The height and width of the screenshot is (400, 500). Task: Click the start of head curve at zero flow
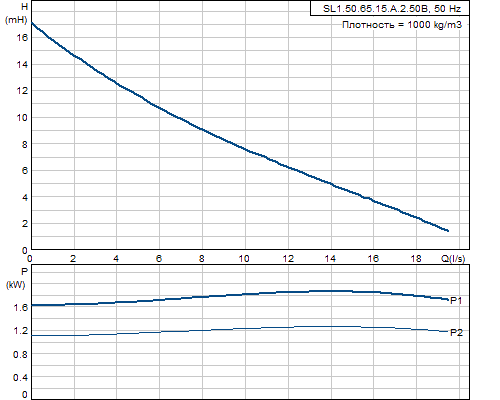(32, 23)
